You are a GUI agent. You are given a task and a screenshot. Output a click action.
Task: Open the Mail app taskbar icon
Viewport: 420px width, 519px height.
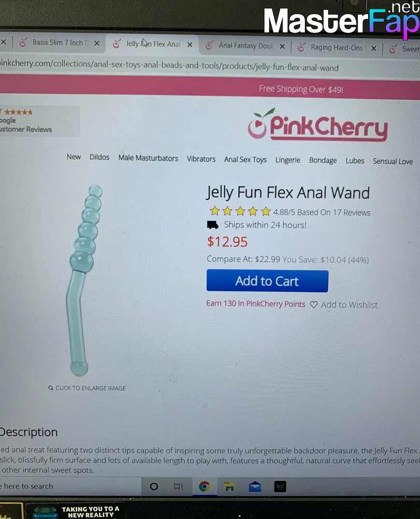point(255,487)
